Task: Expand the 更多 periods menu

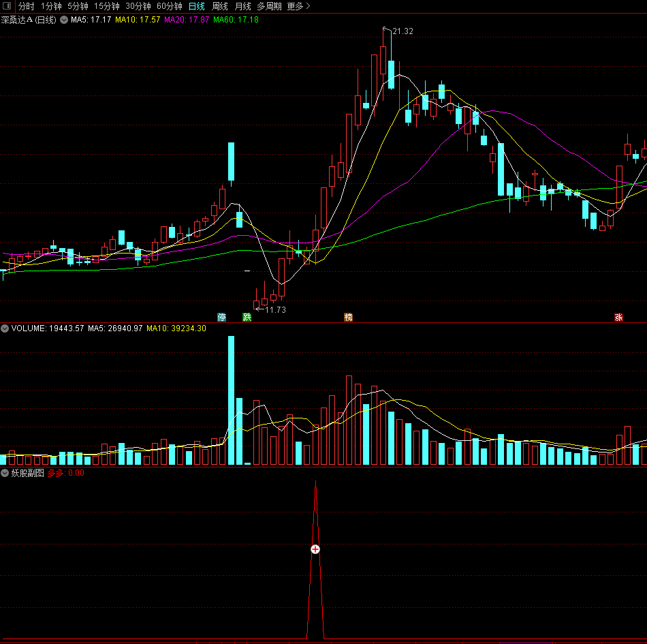Action: [298, 6]
